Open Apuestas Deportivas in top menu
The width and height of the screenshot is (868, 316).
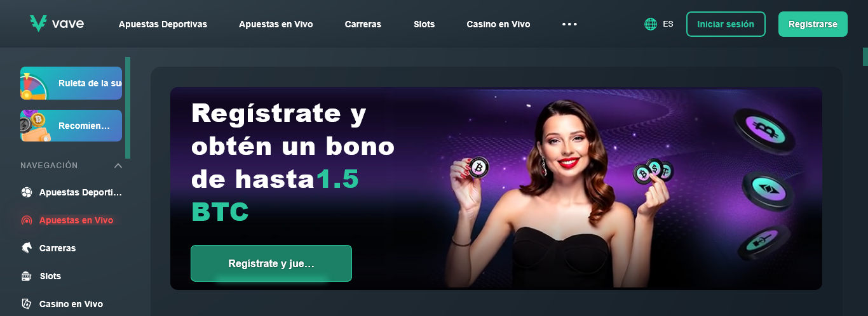click(x=163, y=24)
